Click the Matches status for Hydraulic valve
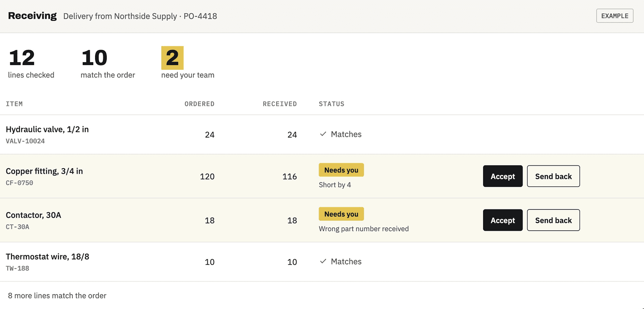This screenshot has width=644, height=309. (x=340, y=134)
